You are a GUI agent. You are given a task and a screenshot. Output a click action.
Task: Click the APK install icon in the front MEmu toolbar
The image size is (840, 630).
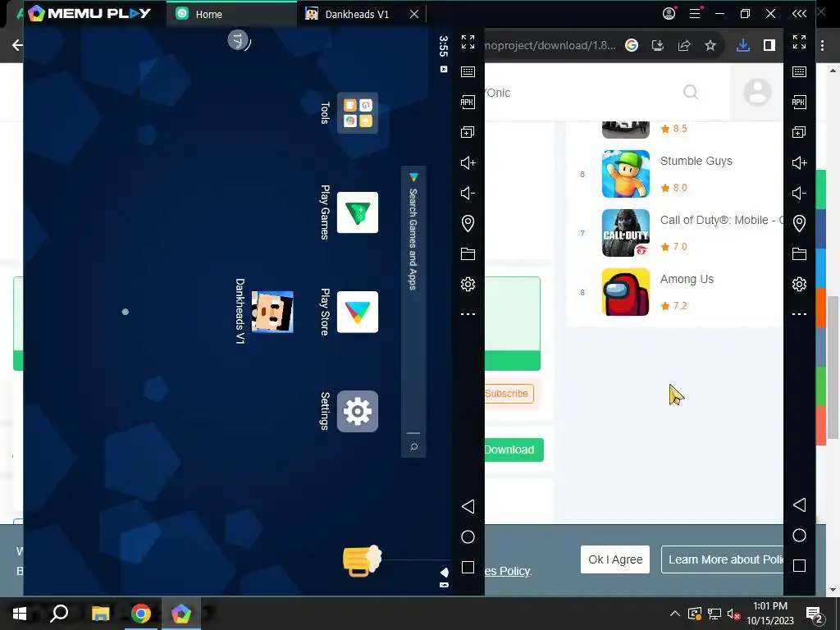point(468,102)
